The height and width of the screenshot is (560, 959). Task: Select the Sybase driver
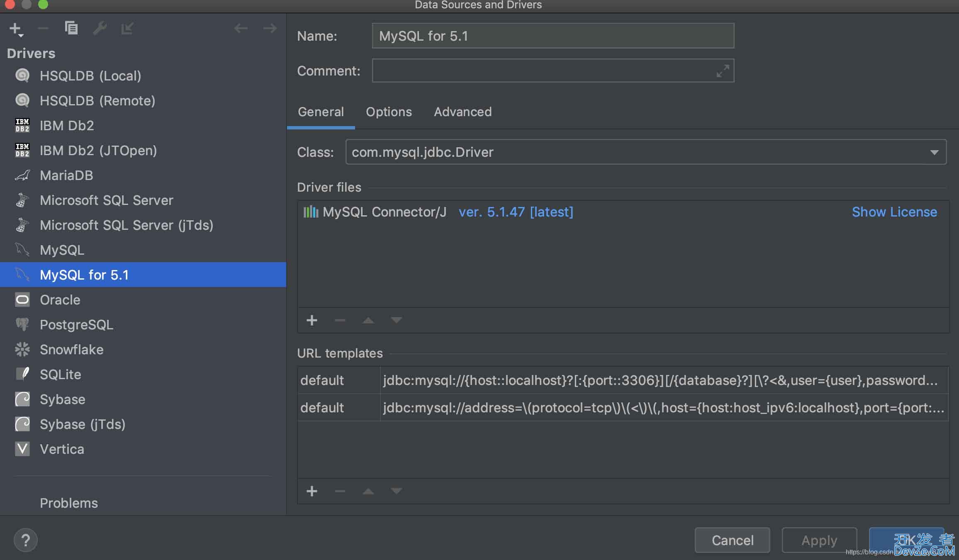[x=143, y=399]
